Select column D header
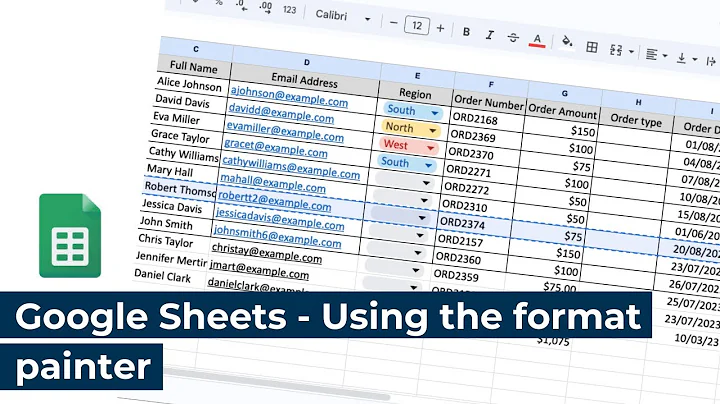The image size is (720, 404). point(307,62)
